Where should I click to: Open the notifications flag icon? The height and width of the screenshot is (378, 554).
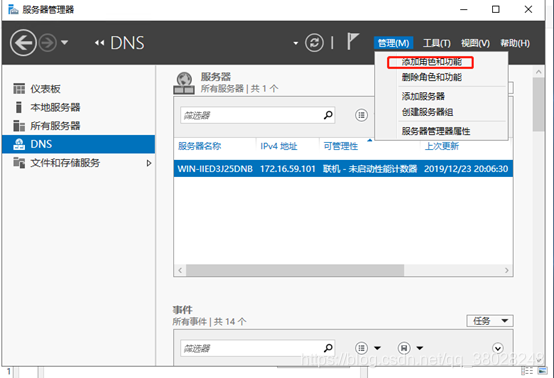[x=353, y=41]
